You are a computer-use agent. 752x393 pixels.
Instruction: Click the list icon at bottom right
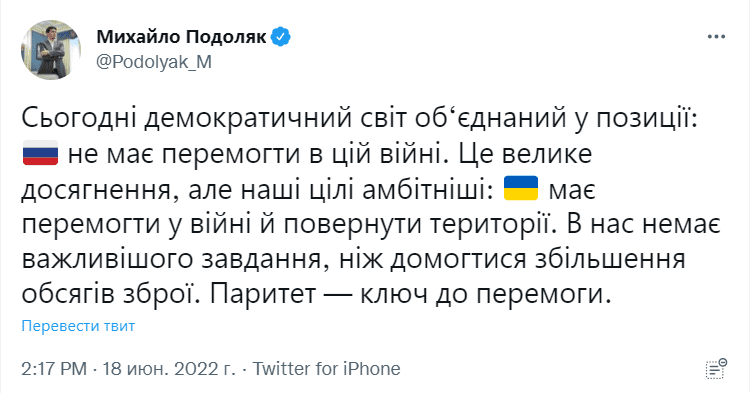pyautogui.click(x=716, y=369)
